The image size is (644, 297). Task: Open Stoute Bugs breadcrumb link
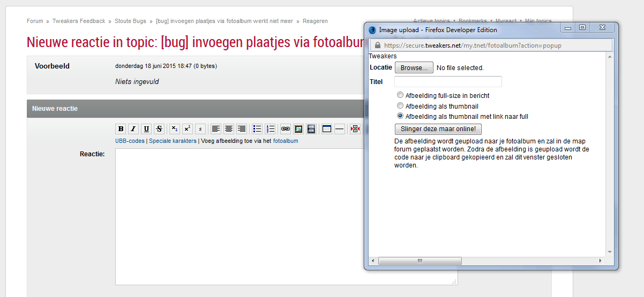click(x=130, y=21)
